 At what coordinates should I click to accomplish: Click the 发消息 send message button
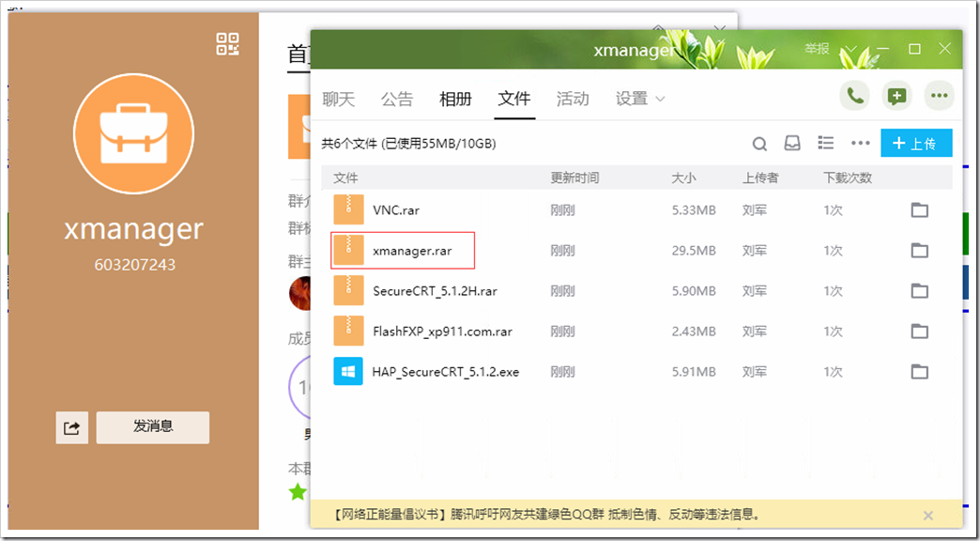[x=153, y=427]
